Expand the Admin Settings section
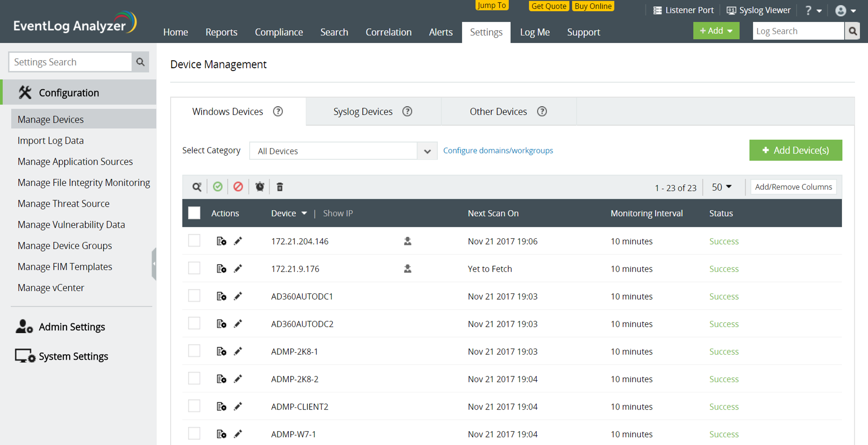The image size is (868, 445). pyautogui.click(x=61, y=327)
